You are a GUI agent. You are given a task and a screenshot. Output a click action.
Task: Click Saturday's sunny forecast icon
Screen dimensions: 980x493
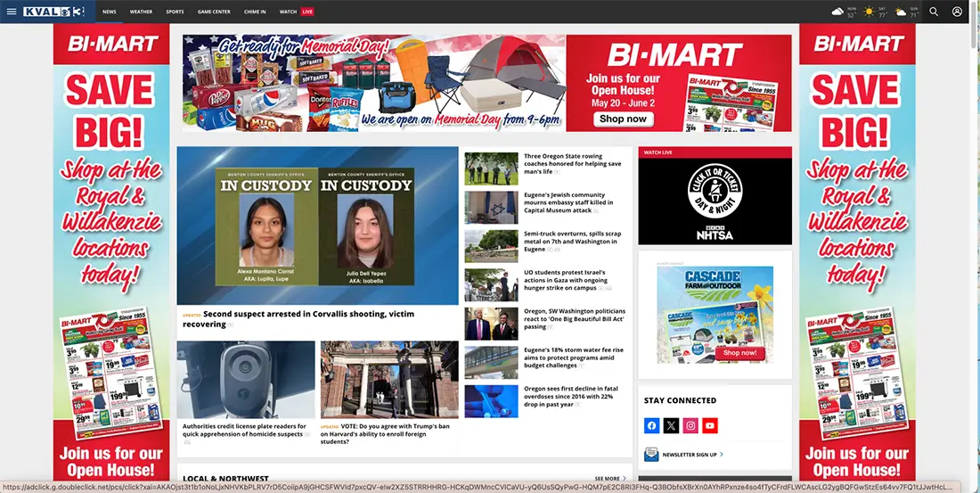(869, 12)
